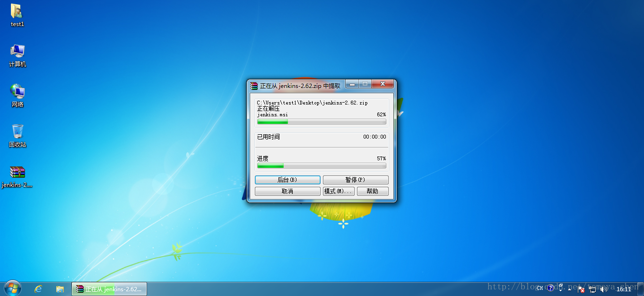Open the 网络 desktop icon
Viewport: 644px width, 296px height.
click(x=17, y=96)
